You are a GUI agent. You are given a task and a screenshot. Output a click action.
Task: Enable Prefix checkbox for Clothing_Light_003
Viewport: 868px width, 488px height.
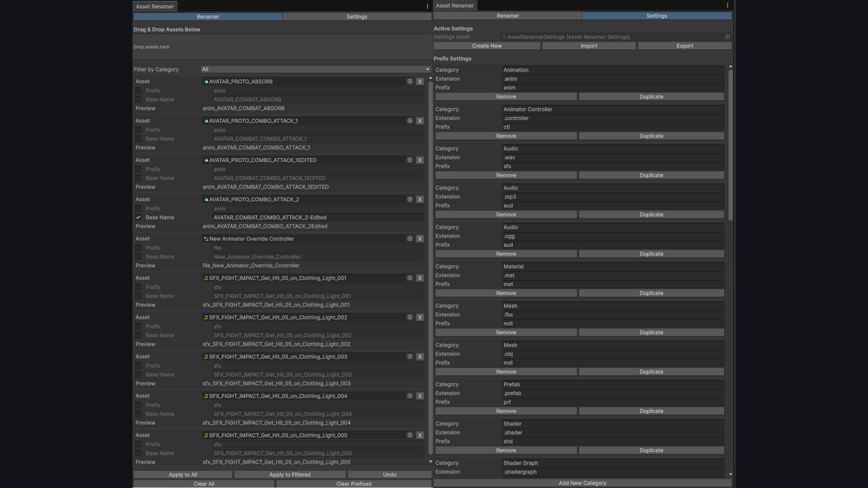pos(138,366)
